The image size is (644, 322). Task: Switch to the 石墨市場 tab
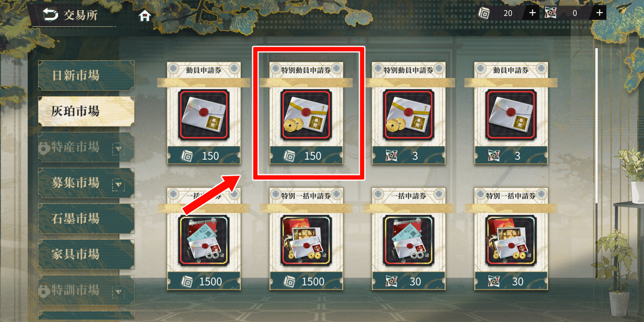point(86,219)
